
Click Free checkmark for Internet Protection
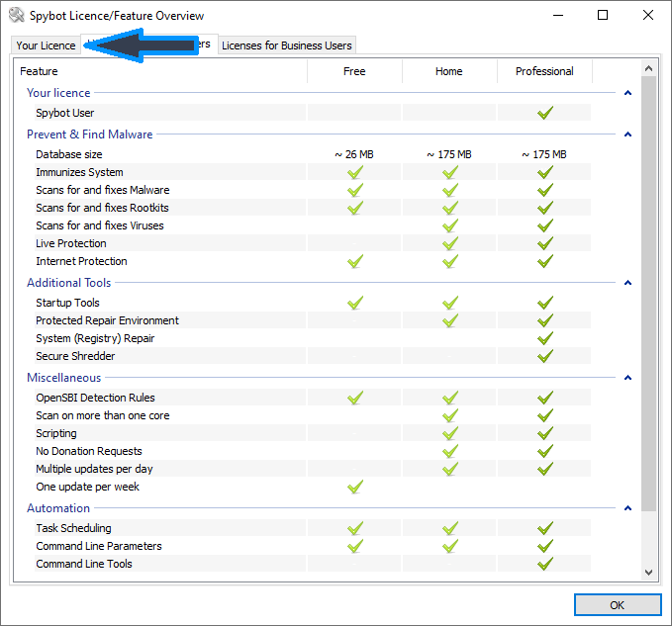click(355, 261)
